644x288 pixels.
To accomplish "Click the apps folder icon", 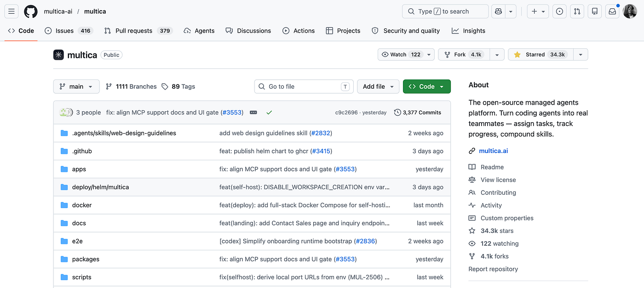I will tap(64, 169).
